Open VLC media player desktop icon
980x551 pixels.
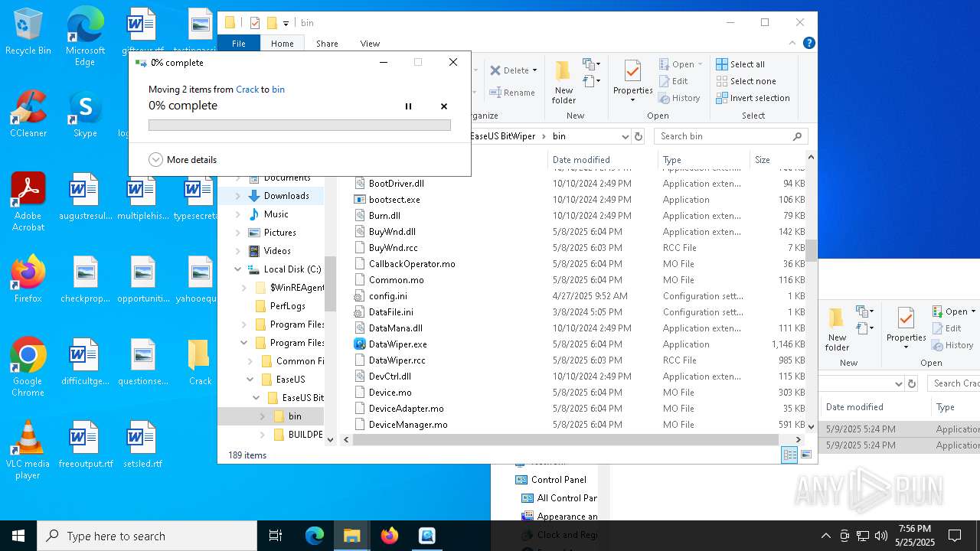click(x=28, y=450)
